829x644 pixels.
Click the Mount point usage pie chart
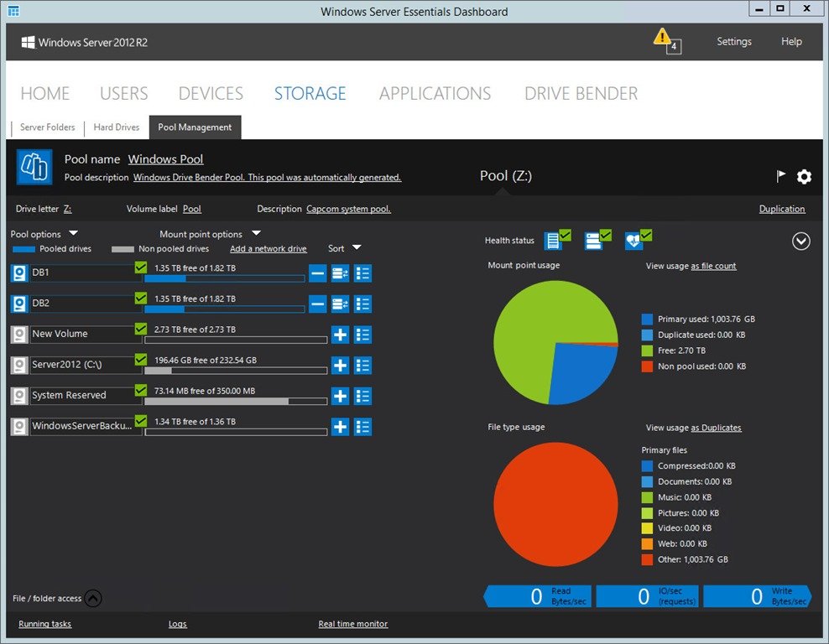point(555,342)
